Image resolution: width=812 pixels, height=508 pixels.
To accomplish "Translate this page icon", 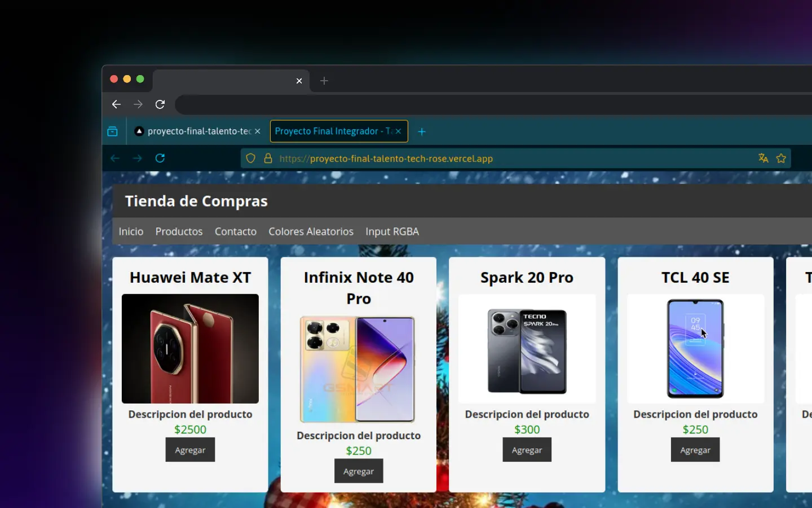I will 763,158.
